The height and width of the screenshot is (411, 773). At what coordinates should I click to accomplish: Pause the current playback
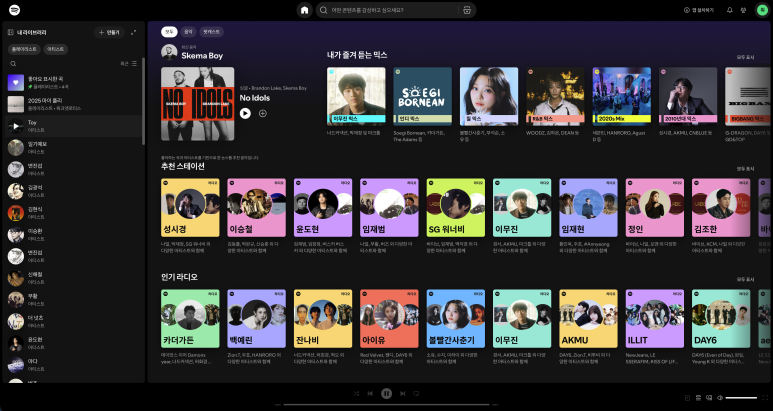point(386,393)
